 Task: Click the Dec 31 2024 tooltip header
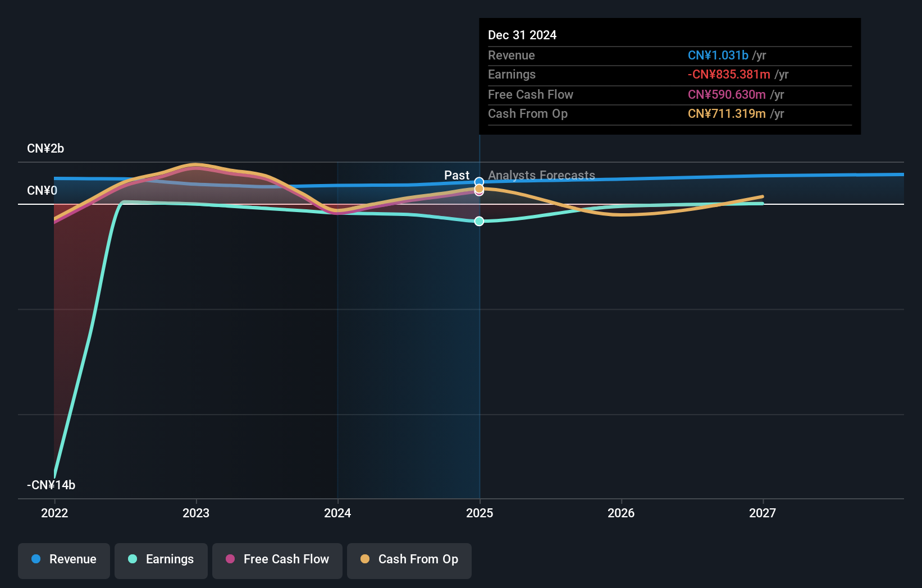coord(522,35)
